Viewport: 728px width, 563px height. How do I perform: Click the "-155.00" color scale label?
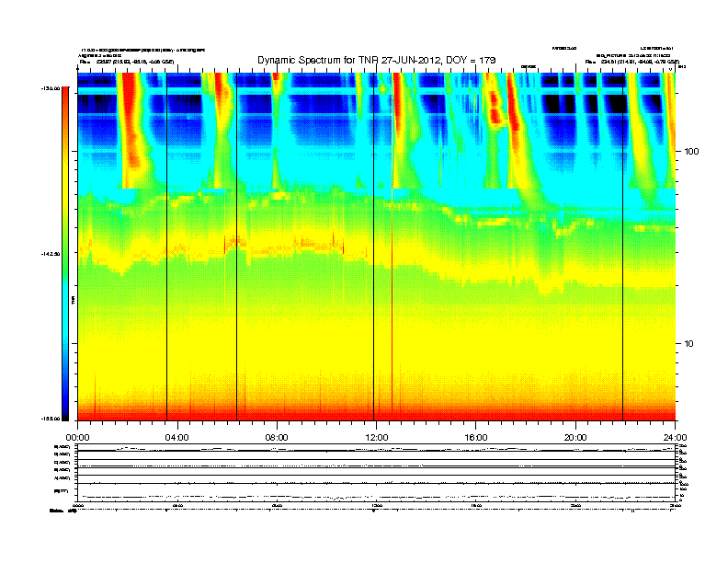pos(51,419)
